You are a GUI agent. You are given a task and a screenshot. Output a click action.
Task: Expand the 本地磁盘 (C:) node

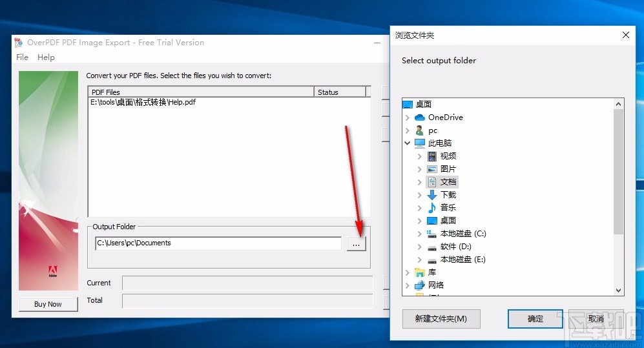tap(419, 234)
